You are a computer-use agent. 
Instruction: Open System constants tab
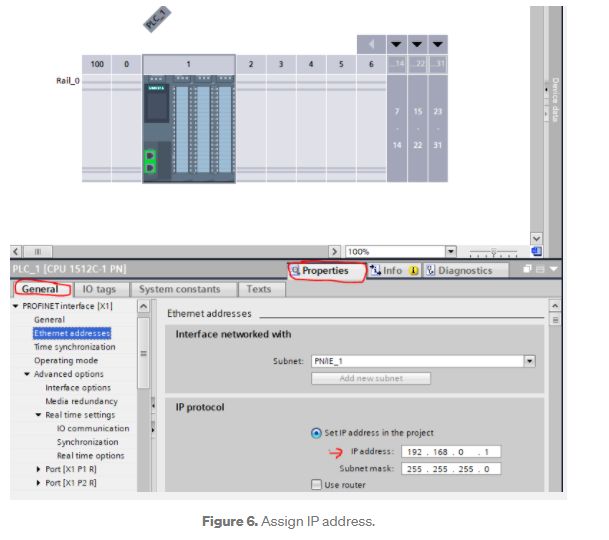[x=180, y=289]
